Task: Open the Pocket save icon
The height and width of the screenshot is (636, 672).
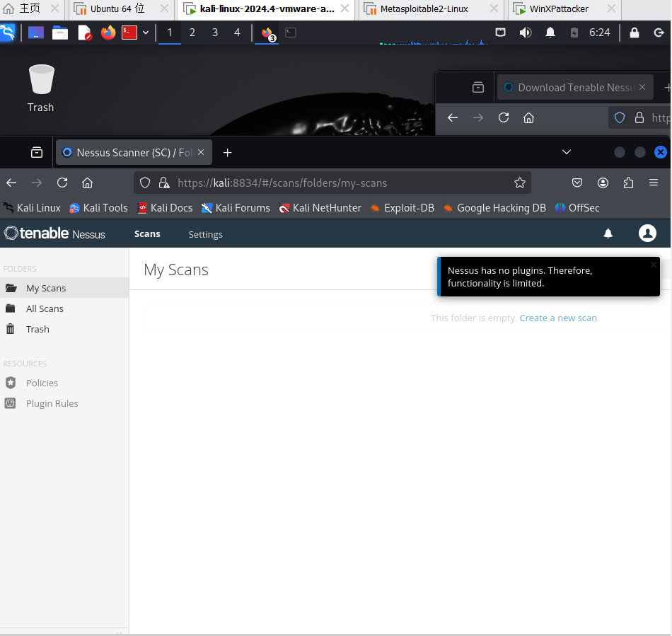Action: 577,183
